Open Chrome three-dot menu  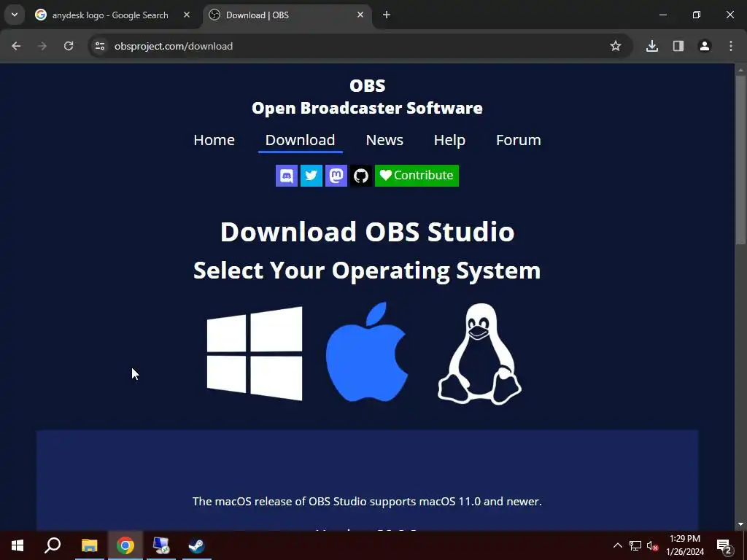tap(731, 46)
